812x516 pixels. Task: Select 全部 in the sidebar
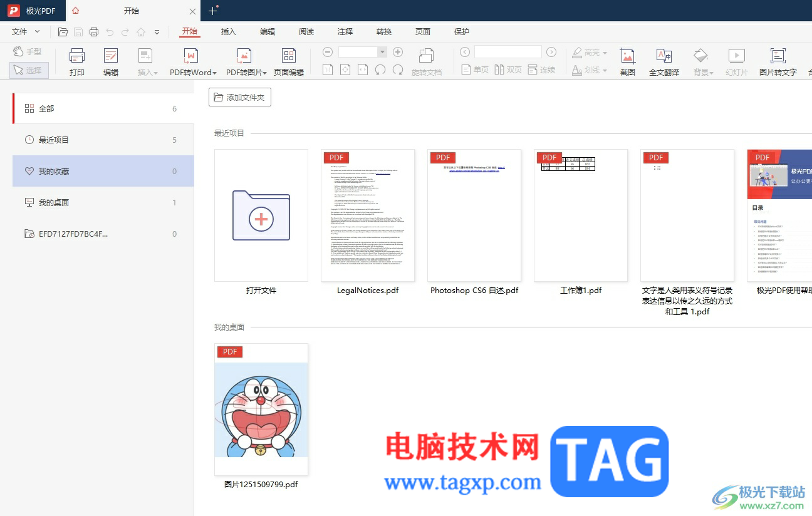pos(103,108)
